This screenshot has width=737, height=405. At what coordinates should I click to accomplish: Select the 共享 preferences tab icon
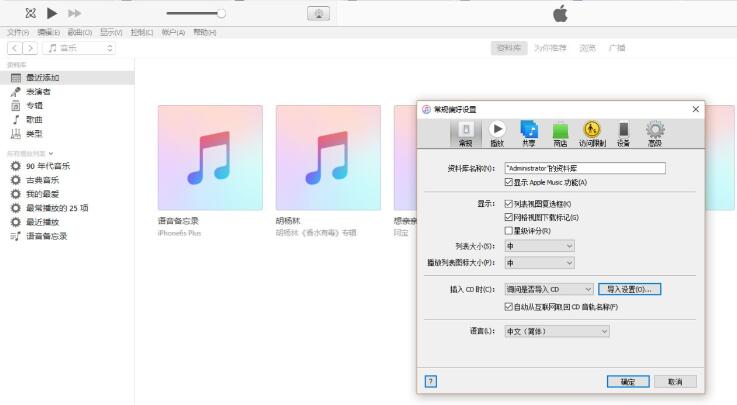529,134
